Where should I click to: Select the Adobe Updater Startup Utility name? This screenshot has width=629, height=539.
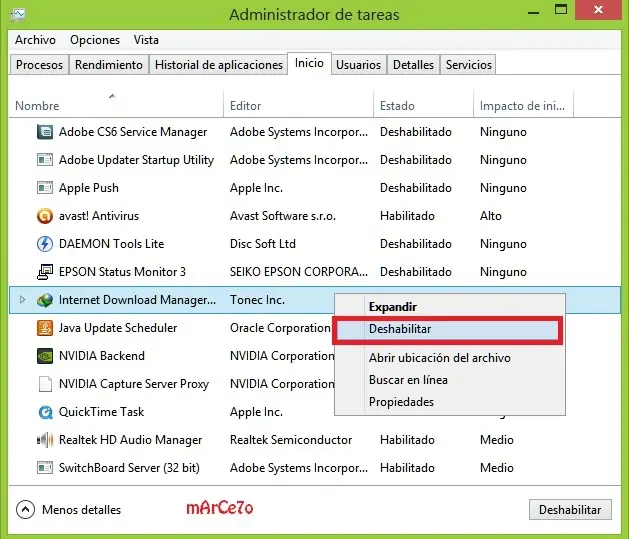136,160
